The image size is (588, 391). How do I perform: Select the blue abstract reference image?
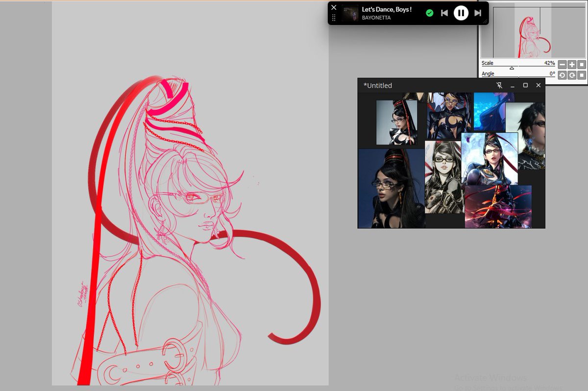coord(490,112)
